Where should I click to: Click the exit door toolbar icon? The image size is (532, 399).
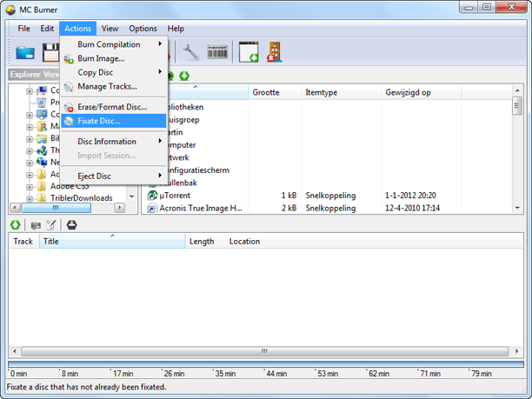coord(275,52)
